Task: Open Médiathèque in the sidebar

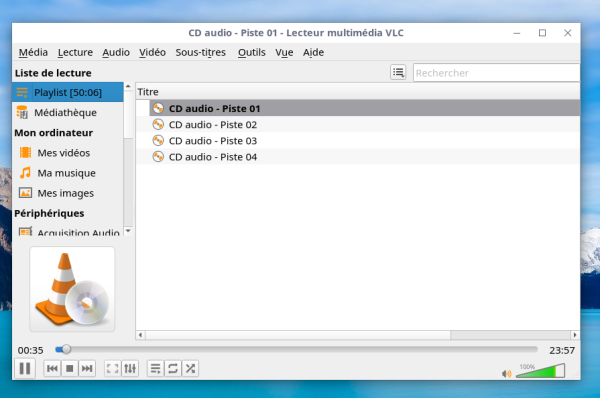Action: pyautogui.click(x=68, y=113)
